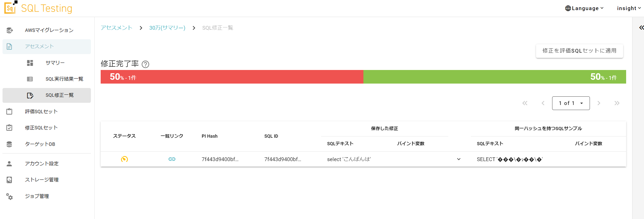644x219 pixels.
Task: Click the ジョブ管理 gears icon
Action: coord(9,196)
